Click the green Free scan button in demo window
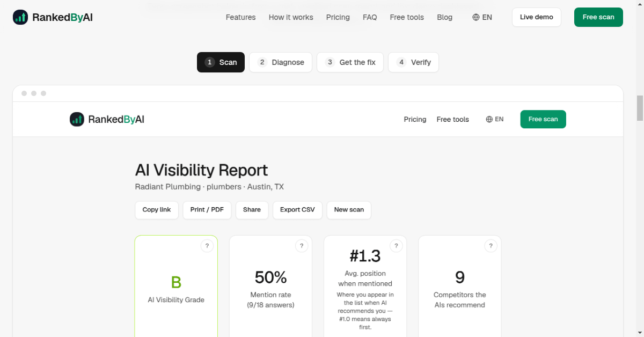Image resolution: width=644 pixels, height=337 pixels. click(x=543, y=119)
